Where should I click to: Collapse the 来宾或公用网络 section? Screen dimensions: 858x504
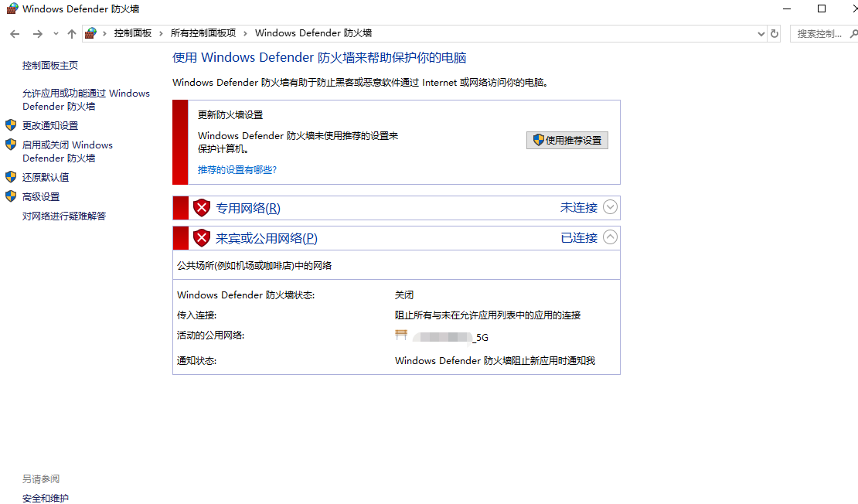(x=610, y=237)
